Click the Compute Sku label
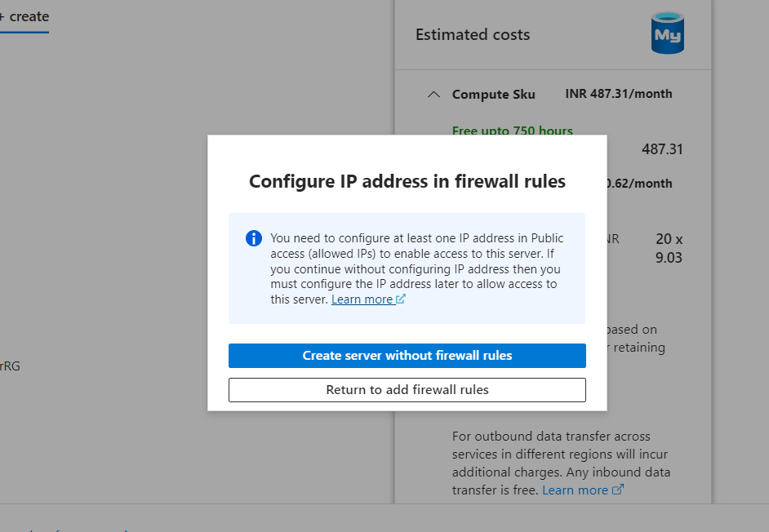 (493, 94)
